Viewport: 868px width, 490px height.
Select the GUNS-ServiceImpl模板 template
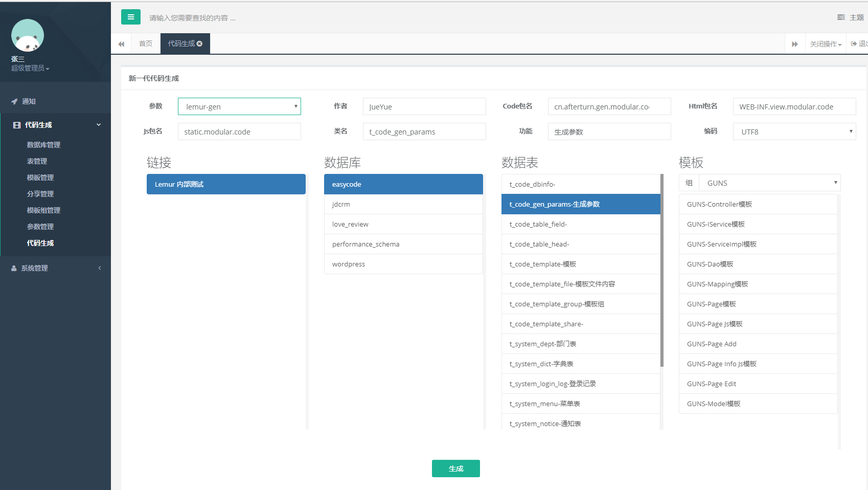[758, 244]
